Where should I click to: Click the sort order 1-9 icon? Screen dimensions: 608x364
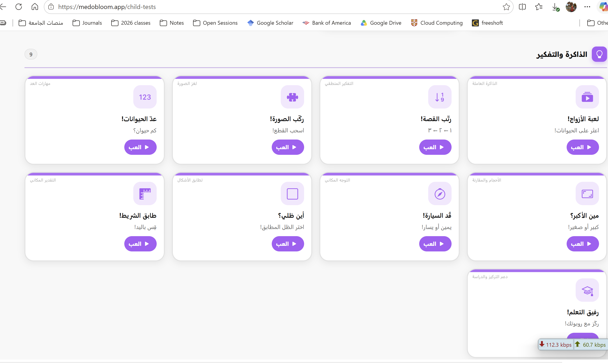tap(440, 97)
